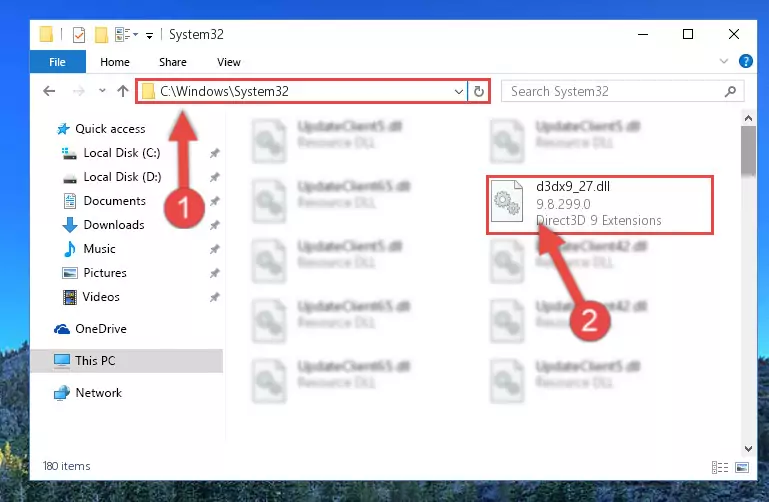Expand the ribbon with the chevron
This screenshot has height=502, width=769.
[723, 61]
